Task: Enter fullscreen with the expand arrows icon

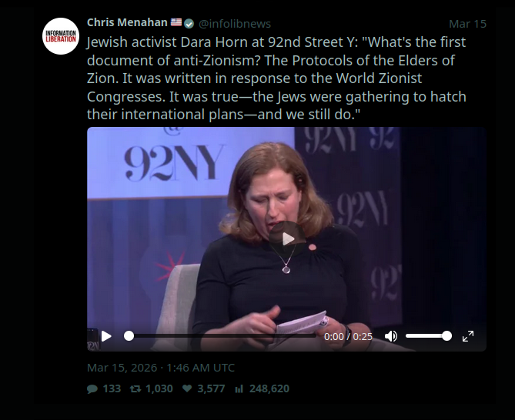Action: (x=468, y=336)
